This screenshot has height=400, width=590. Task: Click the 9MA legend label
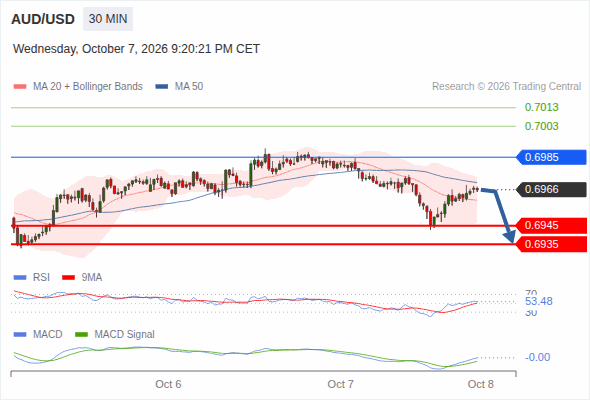point(92,278)
